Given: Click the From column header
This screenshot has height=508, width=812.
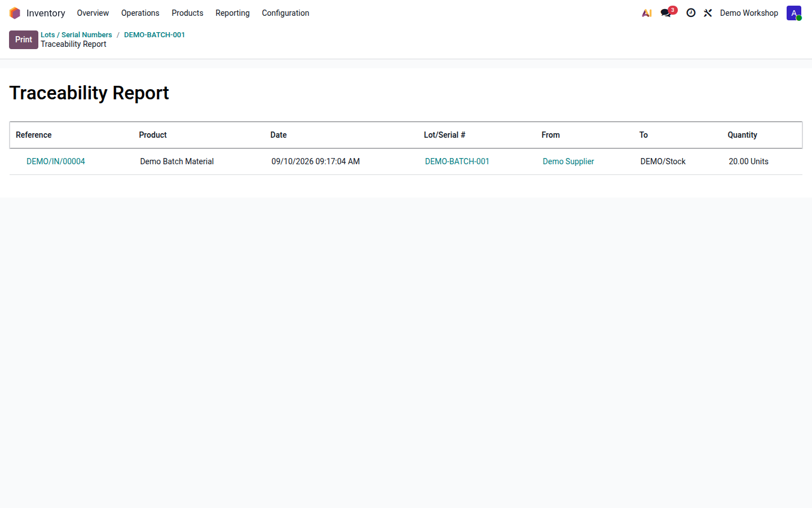Looking at the screenshot, I should (551, 135).
